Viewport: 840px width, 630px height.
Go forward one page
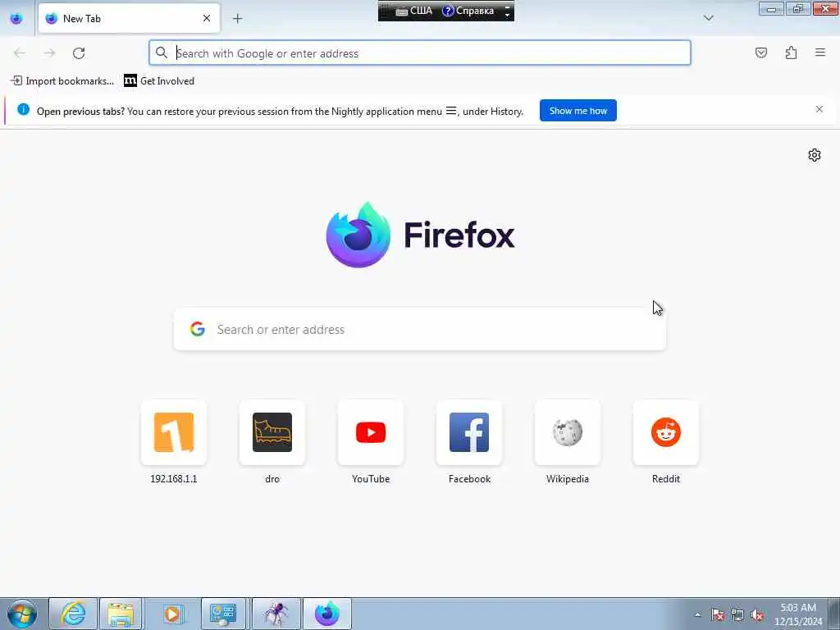(x=49, y=53)
